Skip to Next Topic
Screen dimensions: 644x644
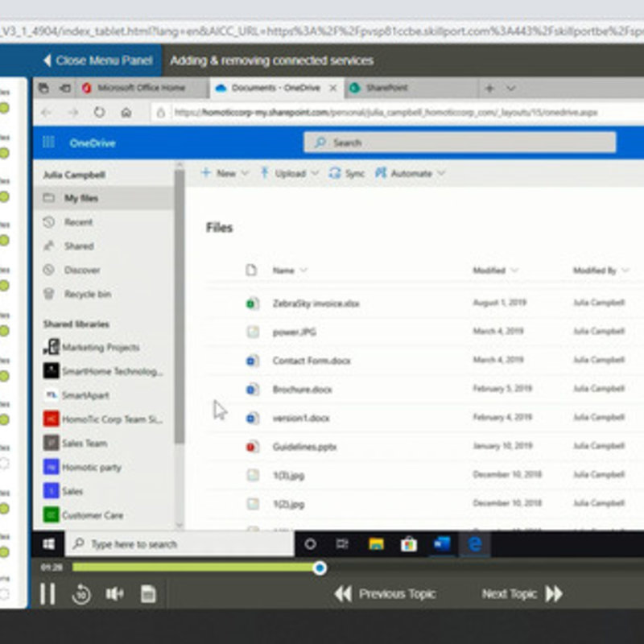tap(522, 594)
